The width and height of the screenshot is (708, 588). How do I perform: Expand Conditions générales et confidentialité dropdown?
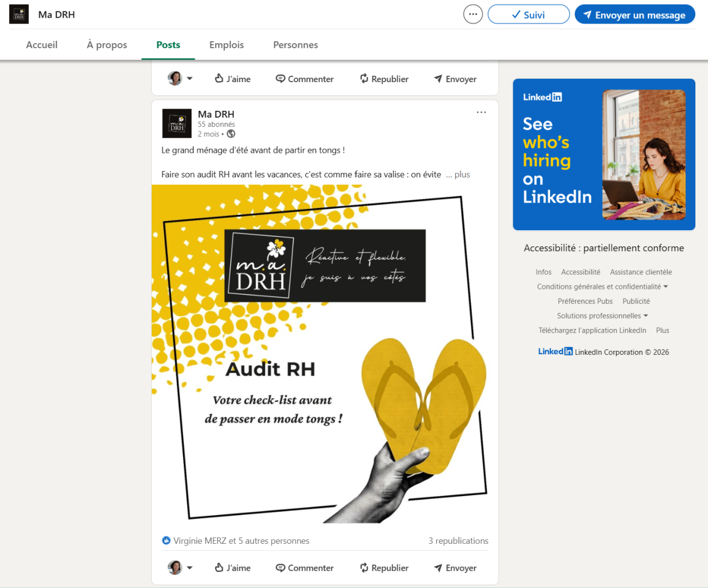[603, 287]
